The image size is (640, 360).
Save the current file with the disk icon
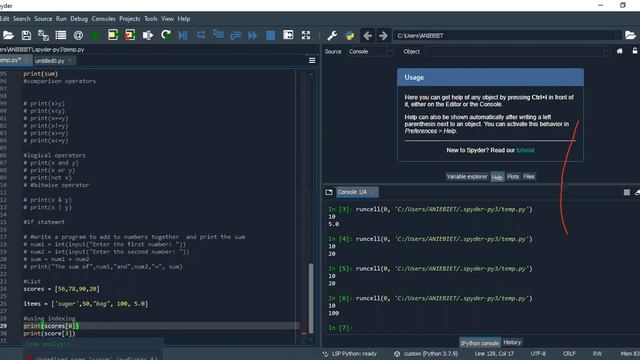(26, 36)
